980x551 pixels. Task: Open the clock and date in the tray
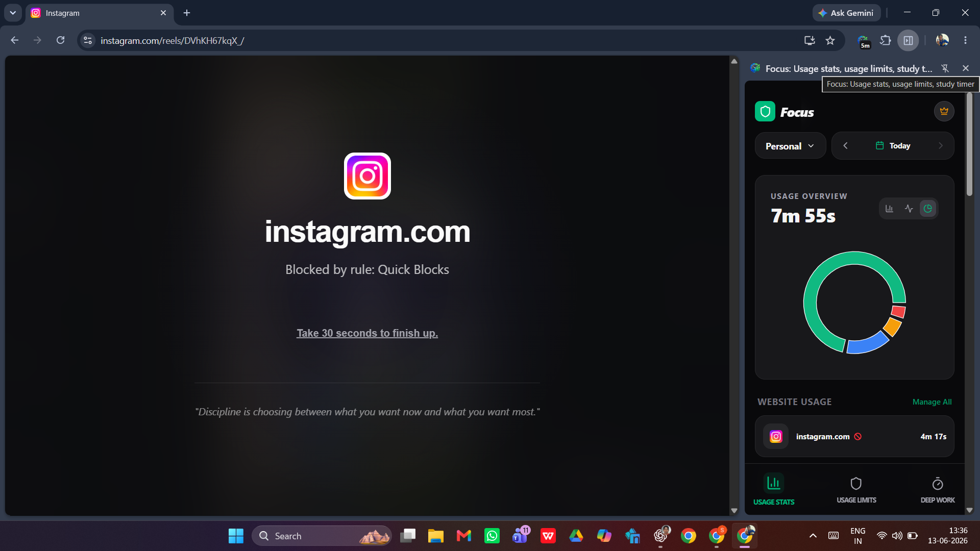948,536
